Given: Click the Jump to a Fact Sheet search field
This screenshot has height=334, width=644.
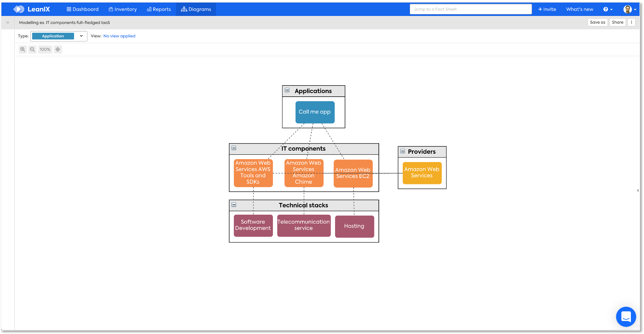Looking at the screenshot, I should (471, 9).
